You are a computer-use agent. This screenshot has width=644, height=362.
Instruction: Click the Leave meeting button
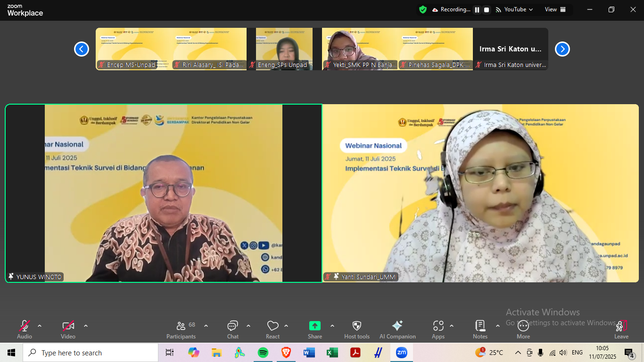click(621, 329)
